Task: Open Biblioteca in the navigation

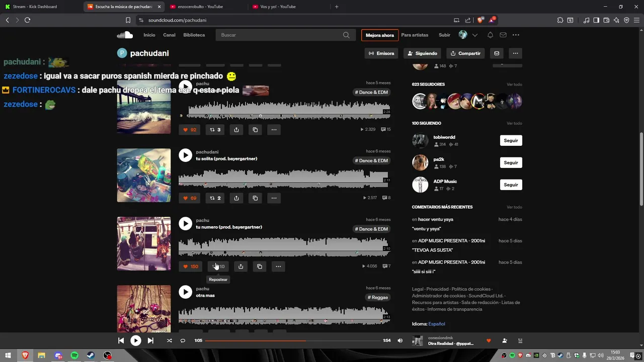Action: click(194, 35)
